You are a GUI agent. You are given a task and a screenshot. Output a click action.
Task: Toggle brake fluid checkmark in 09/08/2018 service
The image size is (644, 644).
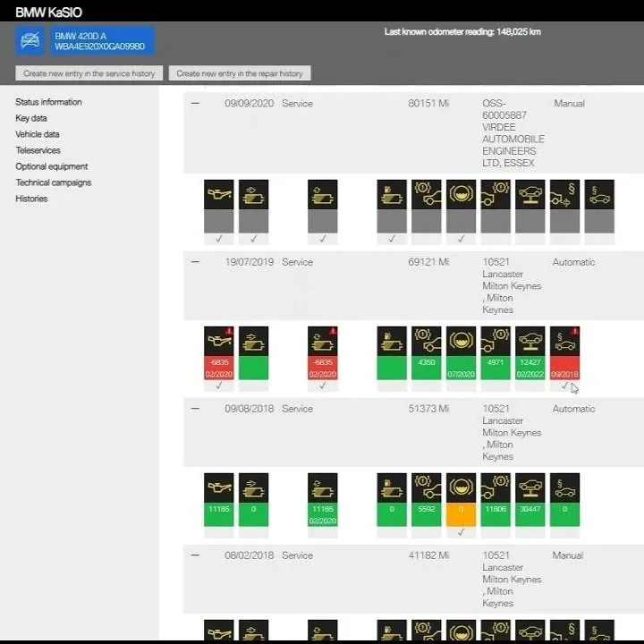click(461, 532)
